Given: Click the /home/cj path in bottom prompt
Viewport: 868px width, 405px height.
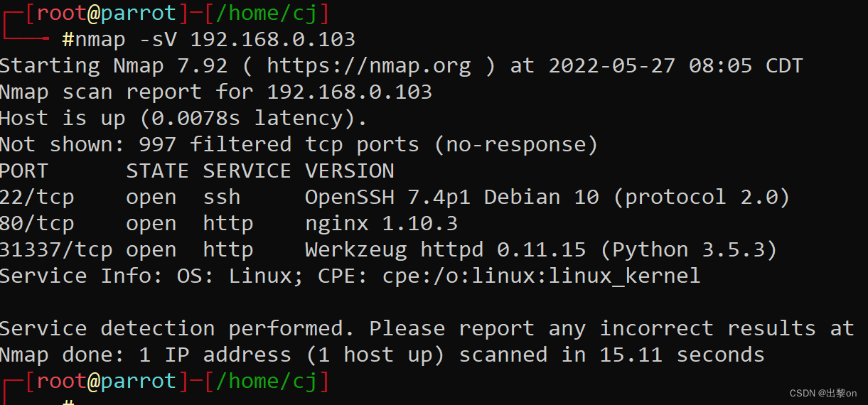Looking at the screenshot, I should pyautogui.click(x=266, y=381).
